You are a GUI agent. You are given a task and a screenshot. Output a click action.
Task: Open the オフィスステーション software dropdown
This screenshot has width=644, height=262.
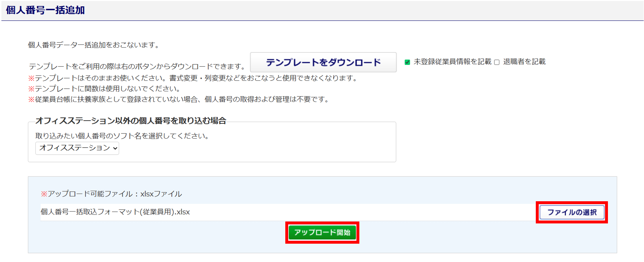pos(77,148)
